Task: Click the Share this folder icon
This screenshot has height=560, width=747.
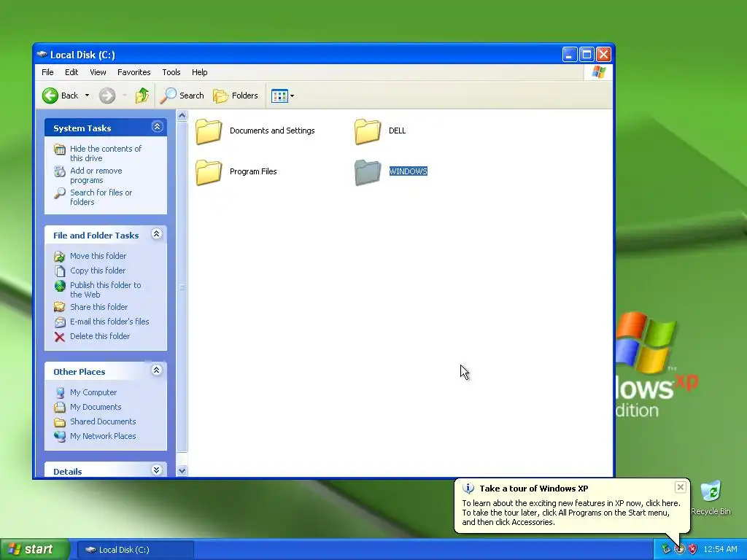Action: point(60,307)
